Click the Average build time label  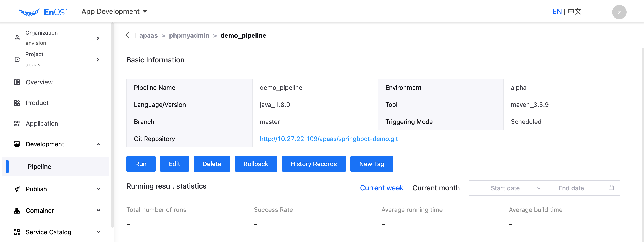[536, 210]
